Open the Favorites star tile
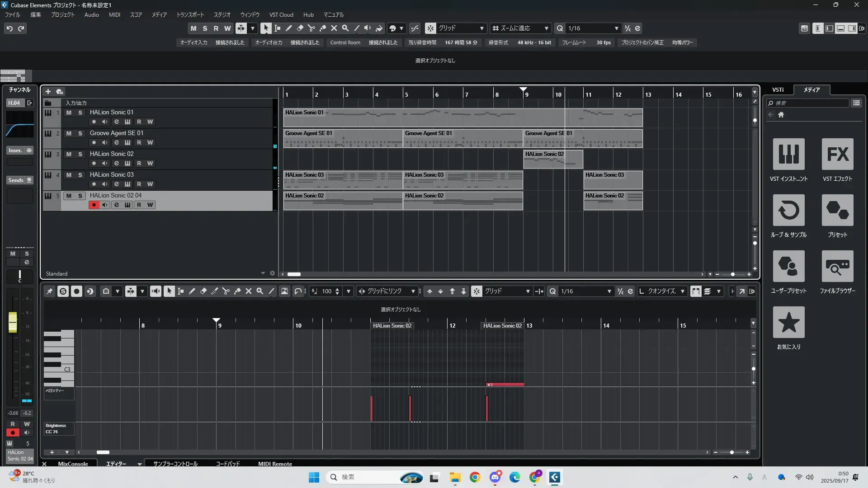Viewport: 868px width, 488px height. coord(788,323)
